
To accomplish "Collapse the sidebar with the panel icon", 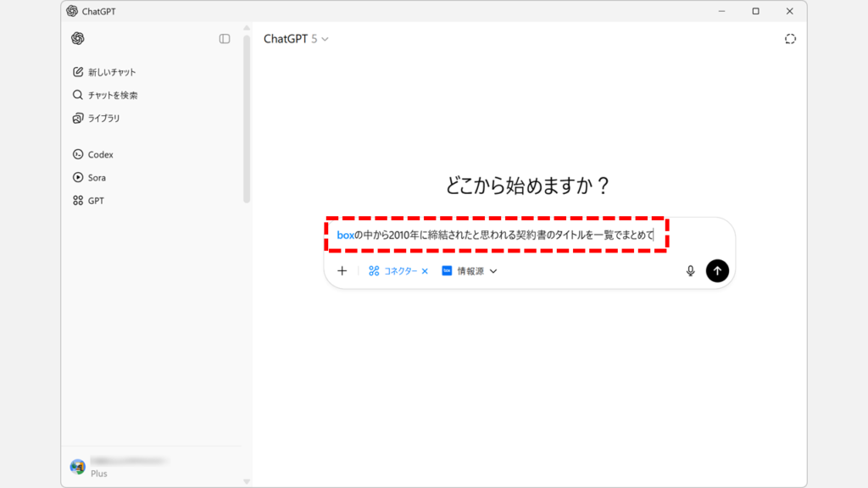I will [224, 39].
